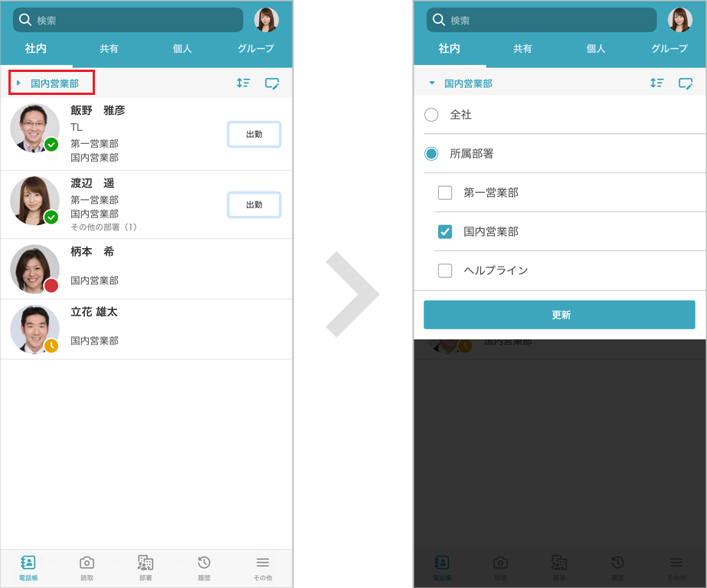Expand the 国内営業部 filter in the left screen

point(51,83)
